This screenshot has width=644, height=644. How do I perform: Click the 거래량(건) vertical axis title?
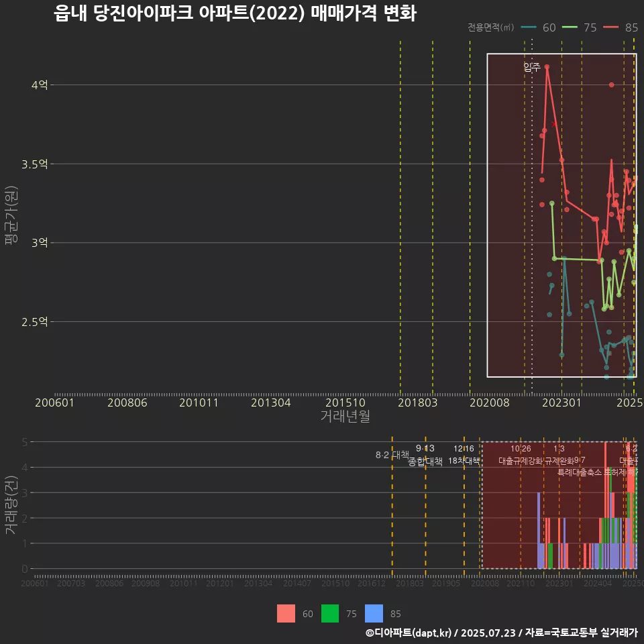pos(11,505)
